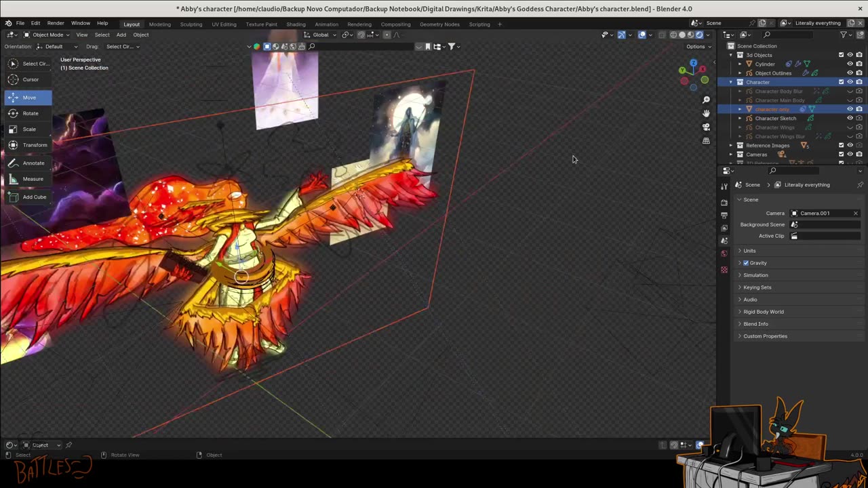Open the Render menu
Screen dimensions: 868x488
pos(56,23)
